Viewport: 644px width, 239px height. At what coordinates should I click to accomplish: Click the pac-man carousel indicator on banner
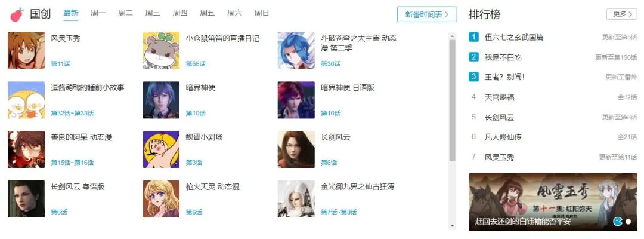point(617,222)
